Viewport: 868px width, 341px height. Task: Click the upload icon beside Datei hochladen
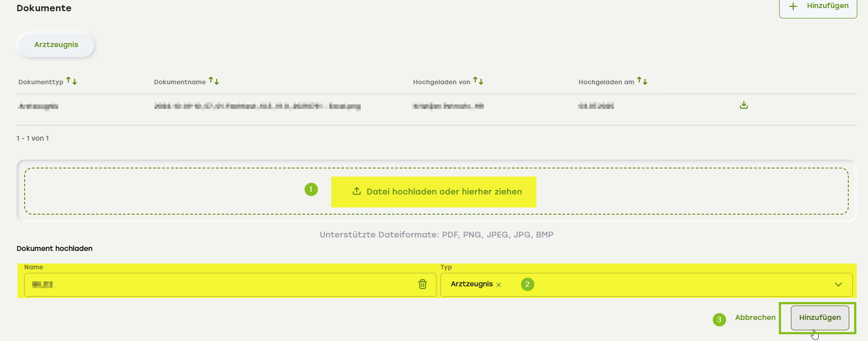[x=357, y=191]
